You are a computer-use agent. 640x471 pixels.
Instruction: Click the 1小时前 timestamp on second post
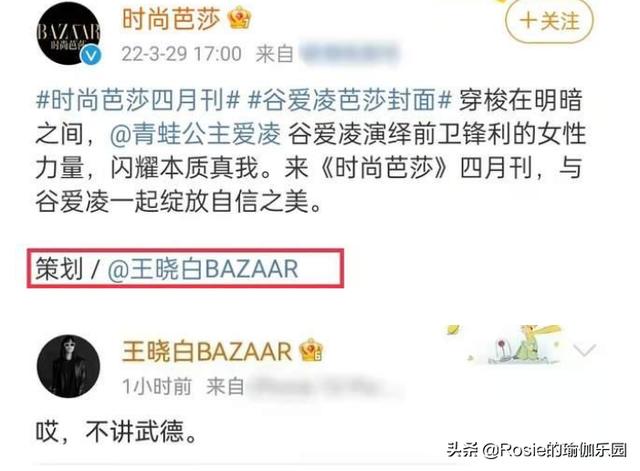(x=157, y=386)
